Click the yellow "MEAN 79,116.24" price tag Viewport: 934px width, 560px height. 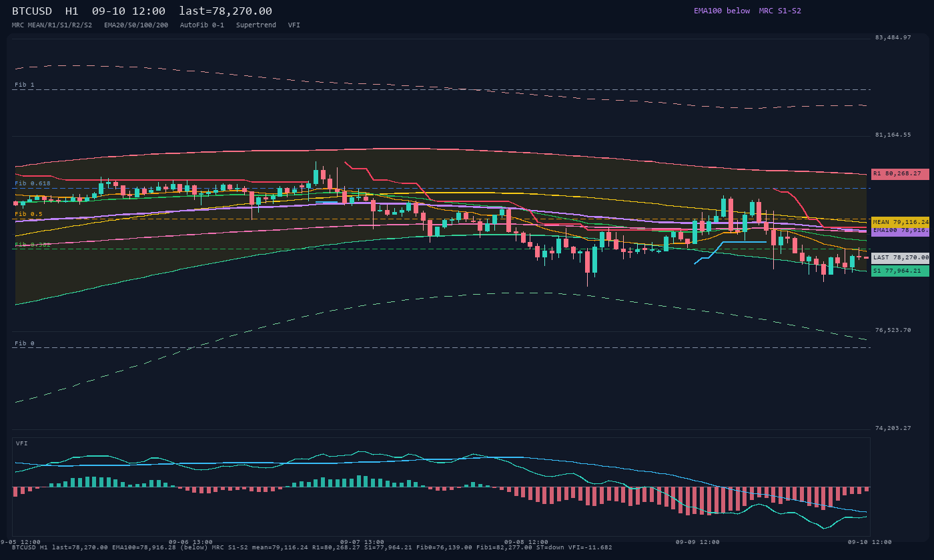(x=900, y=222)
